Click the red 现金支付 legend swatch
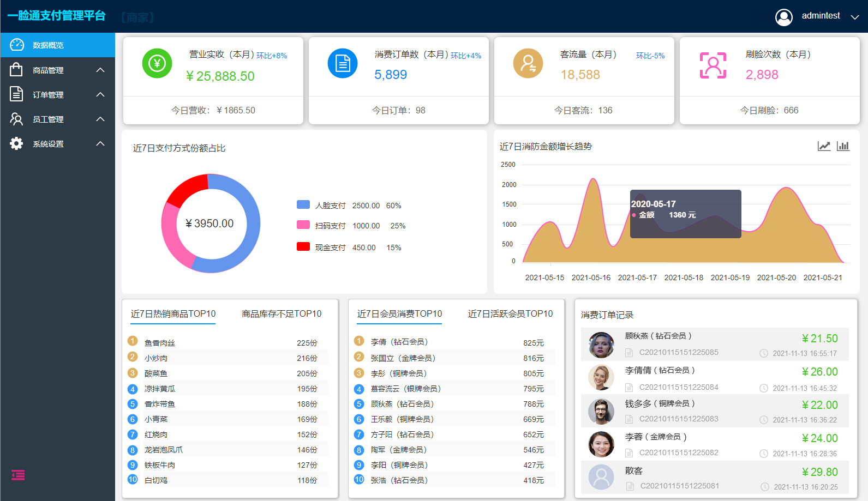868x501 pixels. click(303, 246)
